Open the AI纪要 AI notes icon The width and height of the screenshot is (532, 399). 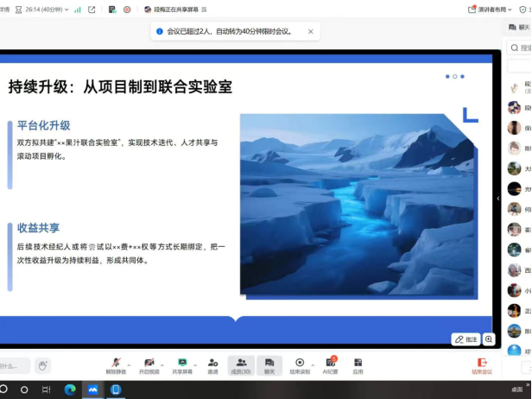[330, 363]
